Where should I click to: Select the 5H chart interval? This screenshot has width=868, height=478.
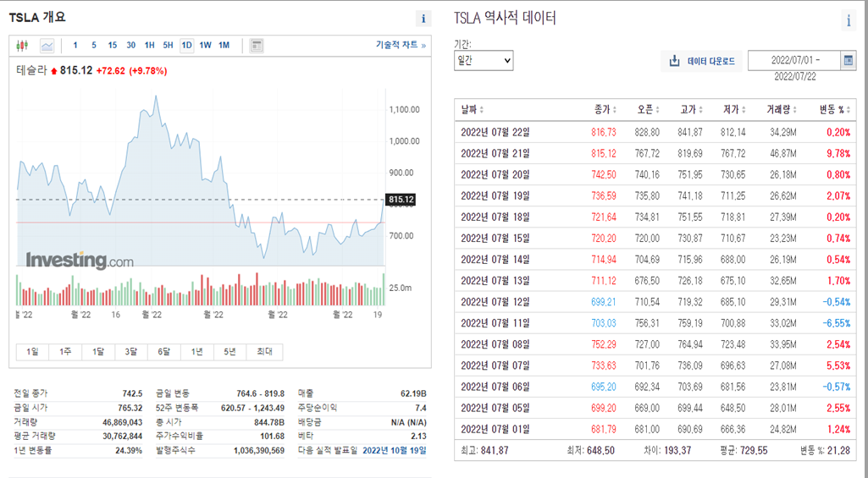click(x=168, y=46)
